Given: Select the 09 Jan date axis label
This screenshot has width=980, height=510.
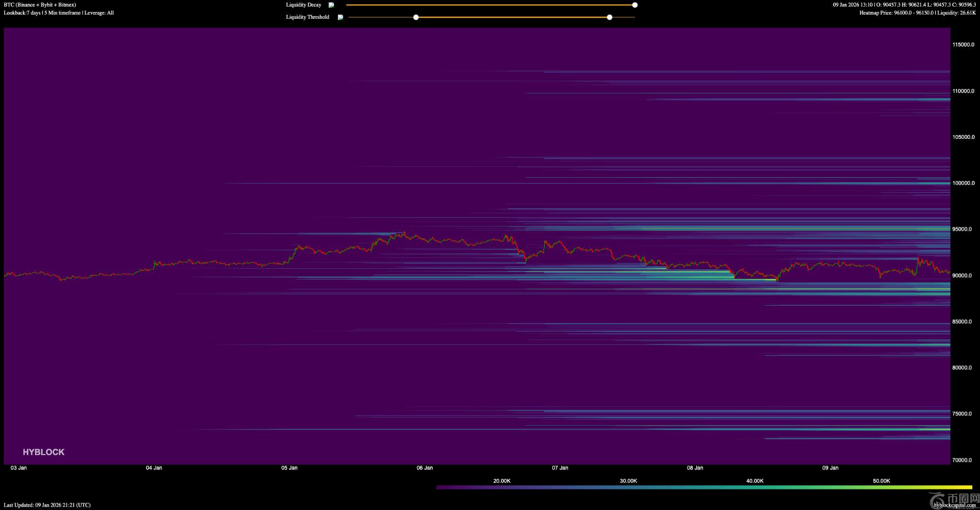Looking at the screenshot, I should click(x=830, y=468).
